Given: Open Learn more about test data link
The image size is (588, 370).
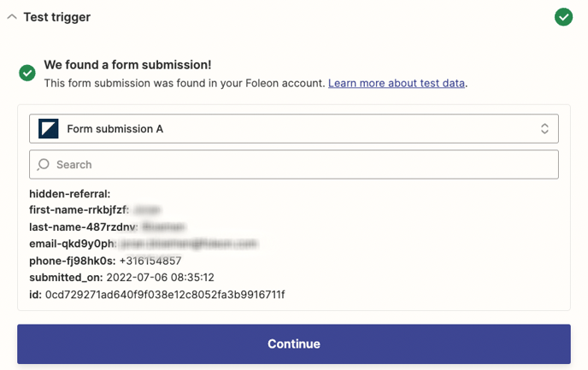Looking at the screenshot, I should click(397, 83).
